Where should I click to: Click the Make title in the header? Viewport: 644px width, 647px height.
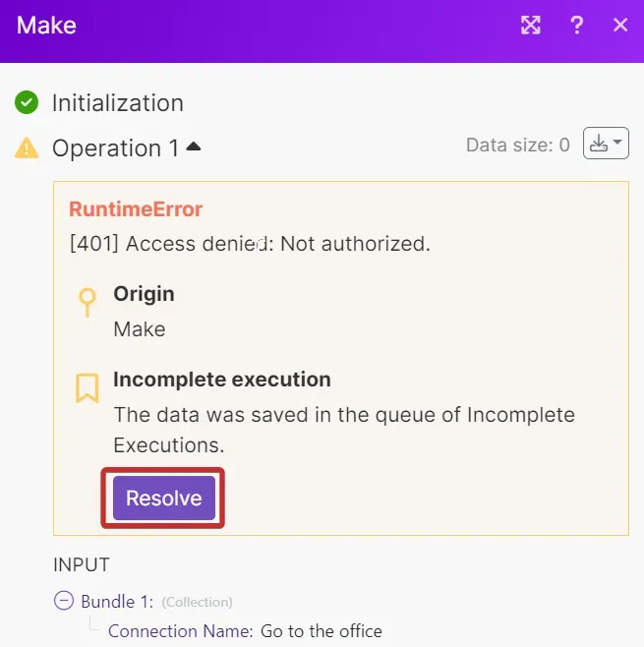coord(46,26)
